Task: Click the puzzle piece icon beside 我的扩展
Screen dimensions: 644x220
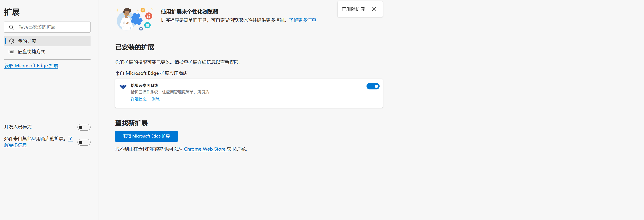Action: [x=12, y=41]
